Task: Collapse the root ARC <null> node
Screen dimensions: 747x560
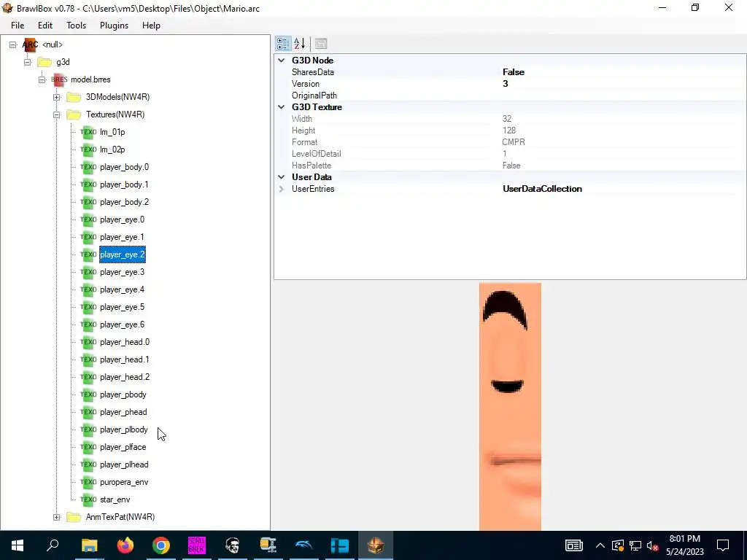Action: (x=13, y=44)
